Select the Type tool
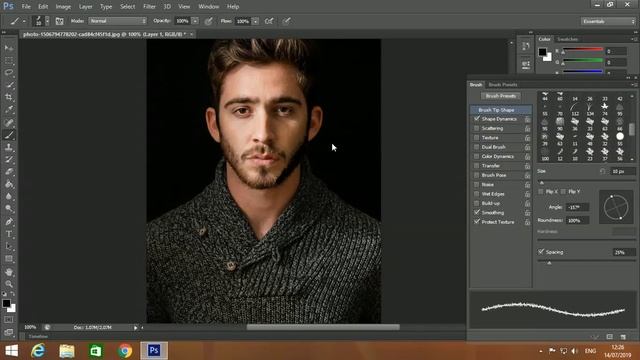Image resolution: width=640 pixels, height=360 pixels. (9, 234)
